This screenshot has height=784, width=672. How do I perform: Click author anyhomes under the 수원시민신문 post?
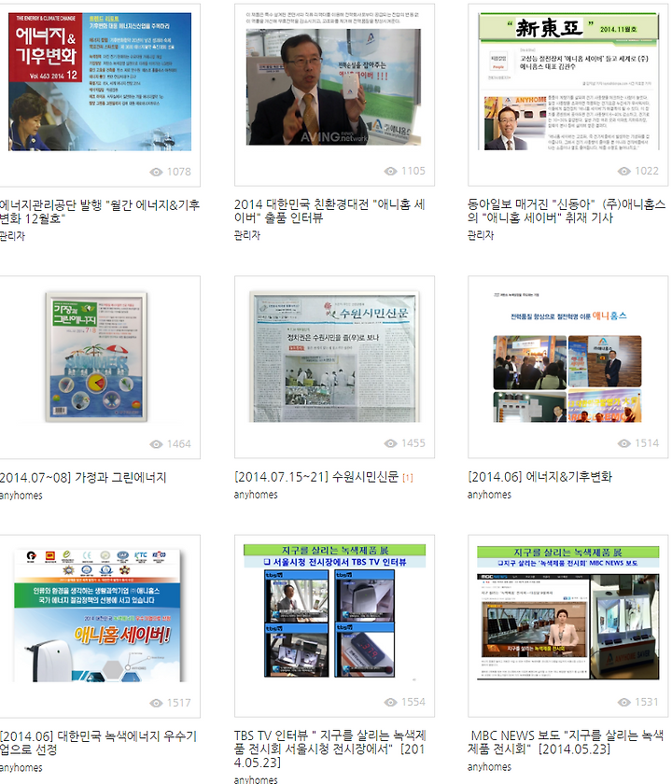click(x=256, y=495)
